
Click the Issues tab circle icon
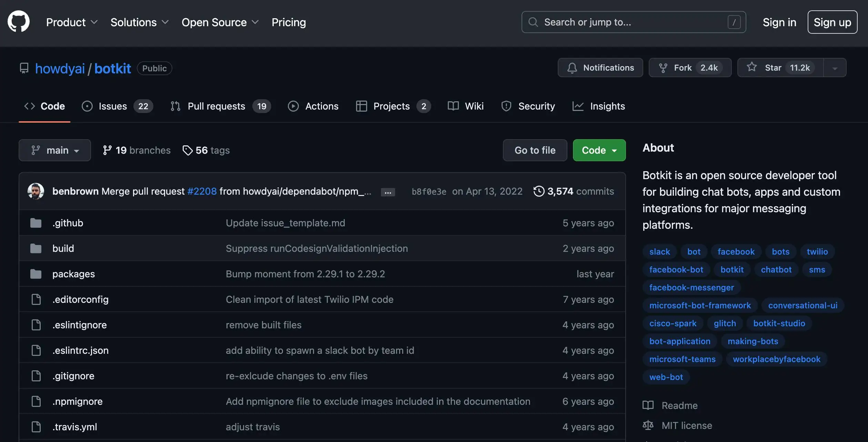pos(87,106)
